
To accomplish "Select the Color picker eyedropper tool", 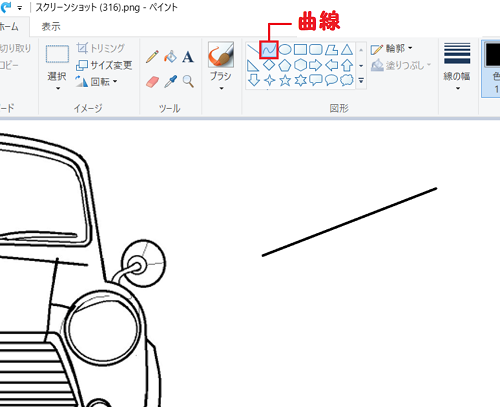I will (x=170, y=81).
